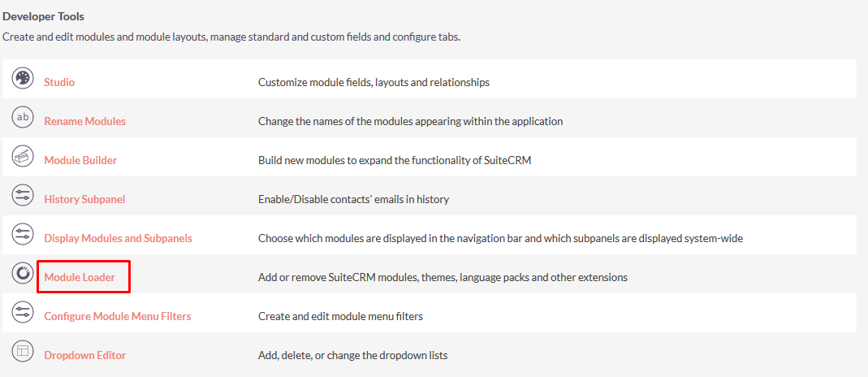Click the Display Modules and Subpanels icon

[23, 235]
